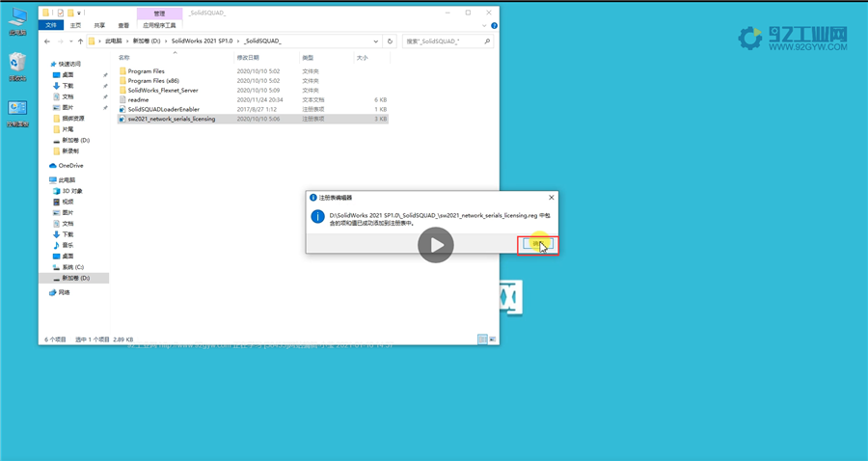Go up one folder level arrow
This screenshot has width=868, height=461.
81,41
